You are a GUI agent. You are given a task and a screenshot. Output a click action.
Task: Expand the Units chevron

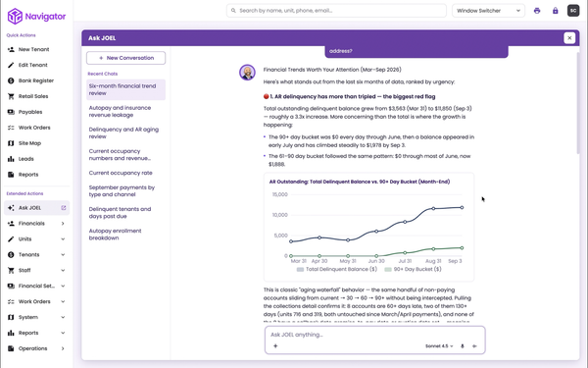point(63,239)
